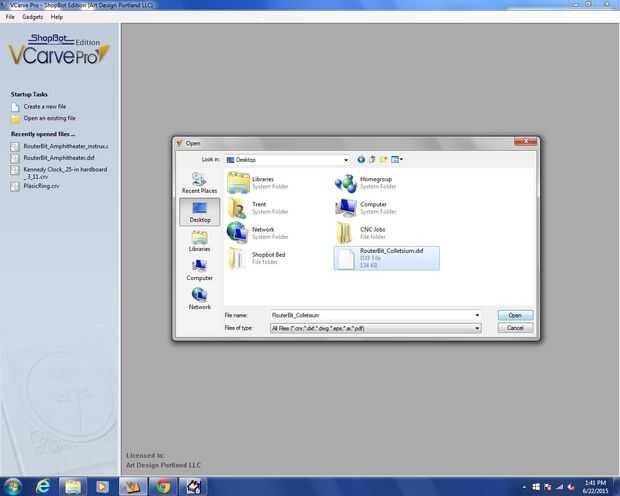Click in the File name input field

(x=372, y=315)
